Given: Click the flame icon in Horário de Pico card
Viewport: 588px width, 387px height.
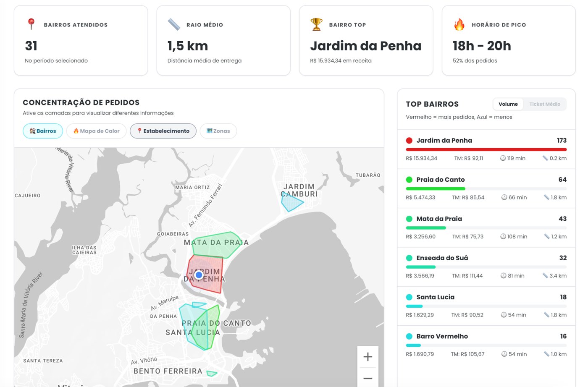Looking at the screenshot, I should [x=459, y=24].
